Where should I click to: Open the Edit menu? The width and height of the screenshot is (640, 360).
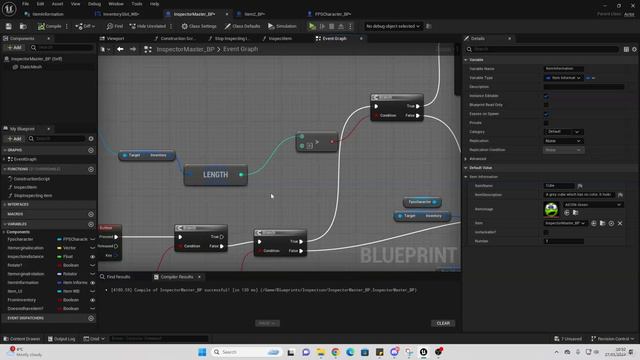coord(40,4)
